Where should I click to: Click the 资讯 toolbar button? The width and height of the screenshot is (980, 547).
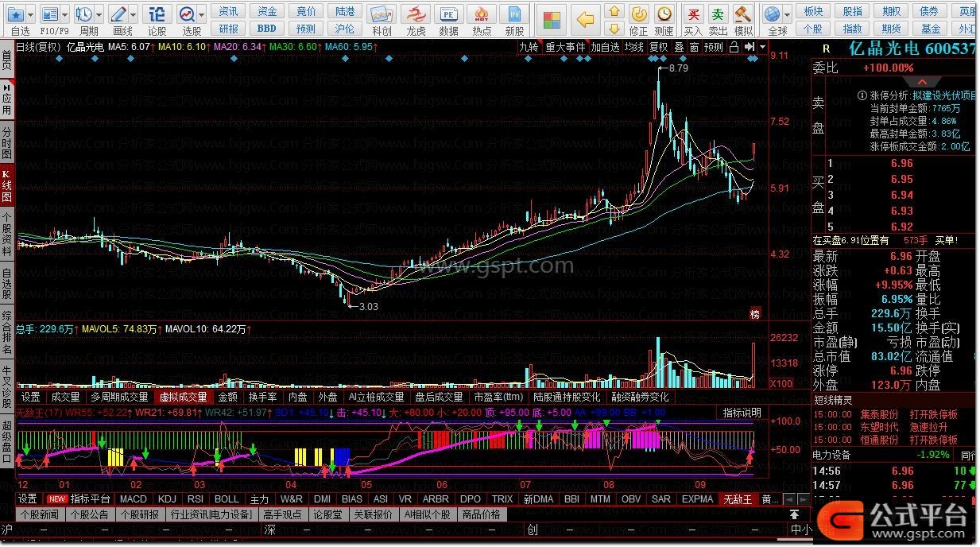pyautogui.click(x=228, y=11)
